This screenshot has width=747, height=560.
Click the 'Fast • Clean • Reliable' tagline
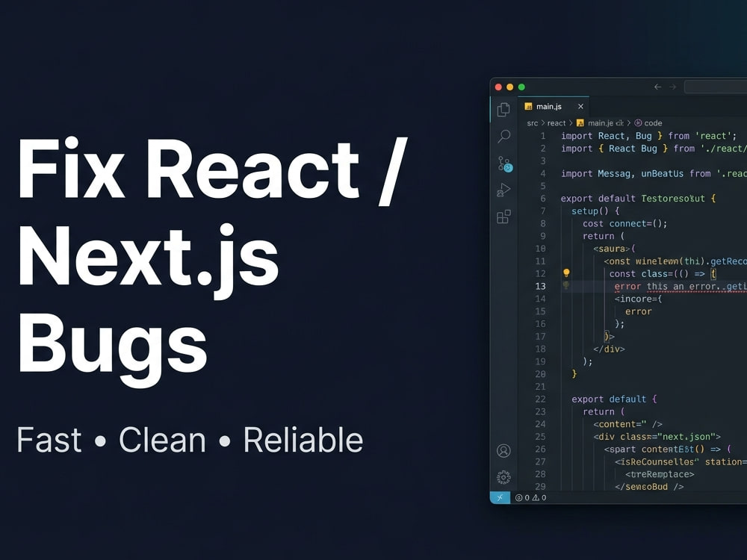coord(190,440)
